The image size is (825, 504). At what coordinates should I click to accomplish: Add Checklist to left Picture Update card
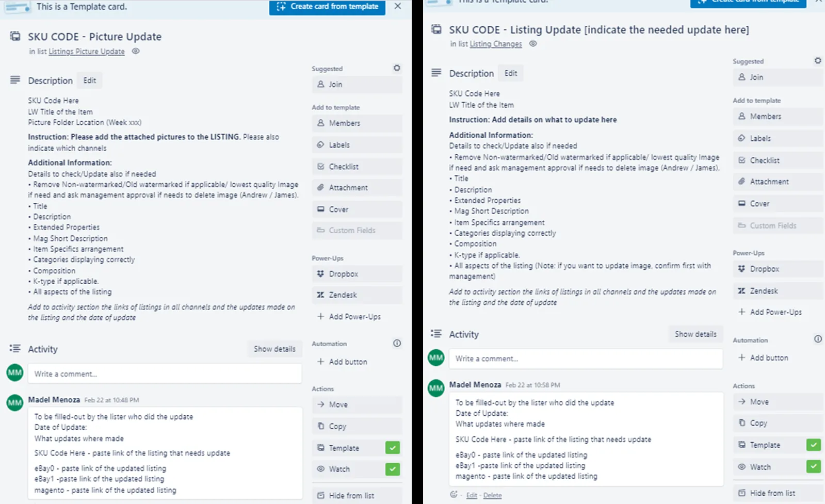click(357, 167)
